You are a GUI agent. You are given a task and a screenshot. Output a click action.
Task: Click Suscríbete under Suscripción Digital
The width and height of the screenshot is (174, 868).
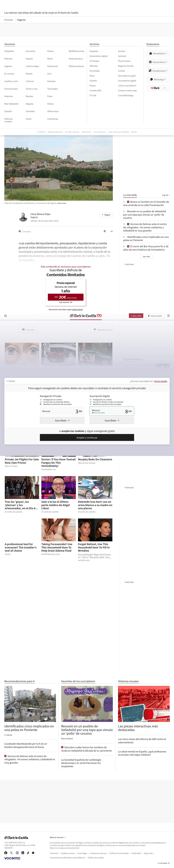point(112,421)
